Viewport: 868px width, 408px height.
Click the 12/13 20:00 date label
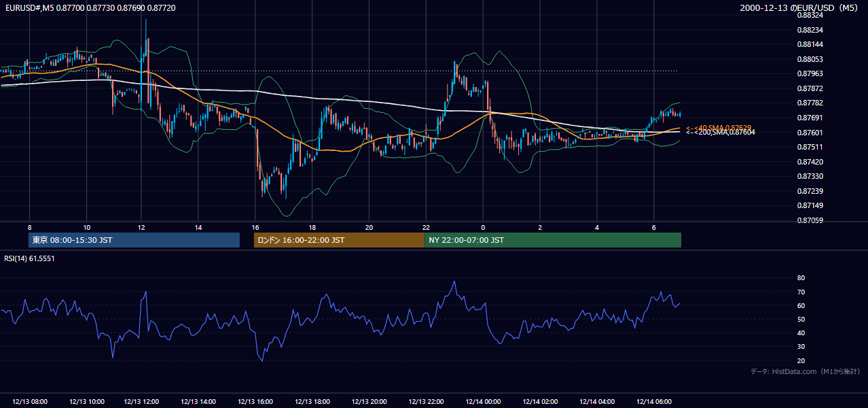pos(369,402)
